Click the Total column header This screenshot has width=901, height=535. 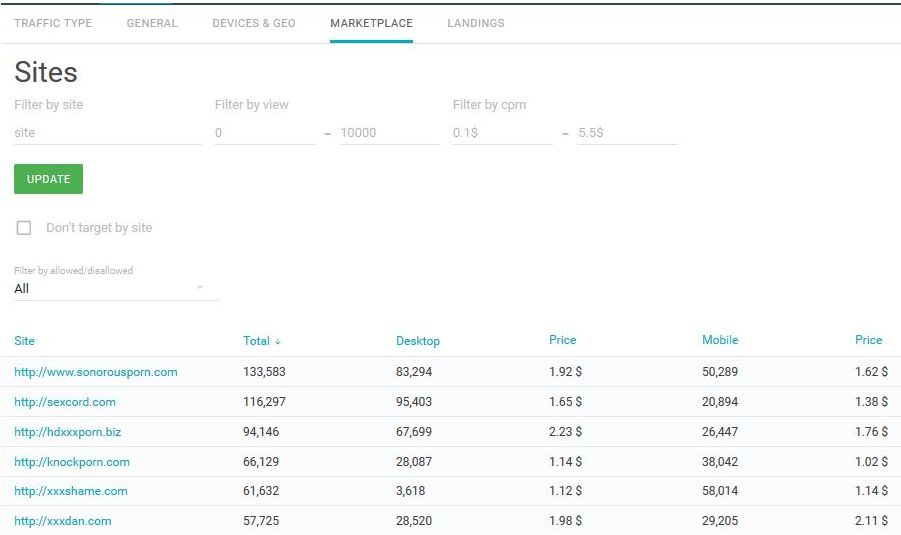(x=256, y=341)
